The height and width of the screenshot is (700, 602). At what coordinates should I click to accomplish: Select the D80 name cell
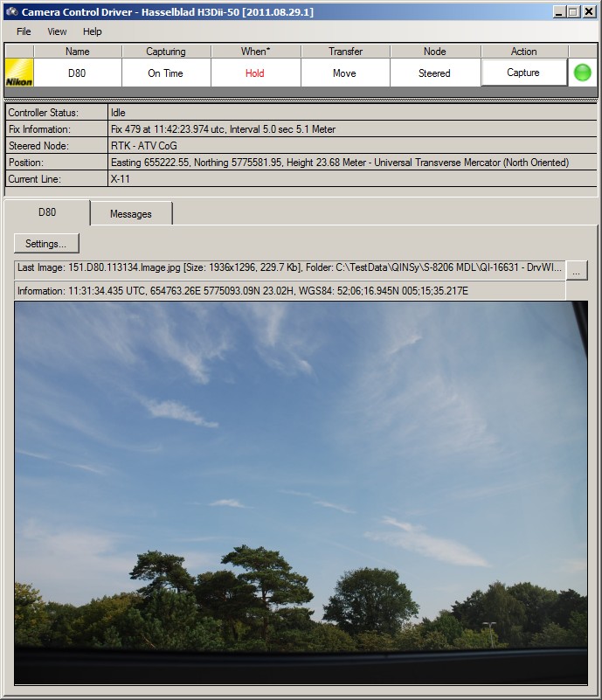tap(77, 73)
